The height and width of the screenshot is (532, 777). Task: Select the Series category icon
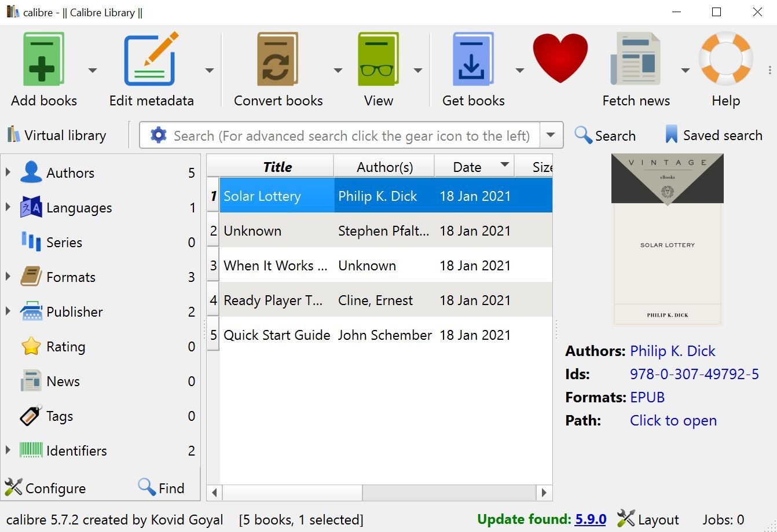pos(31,242)
